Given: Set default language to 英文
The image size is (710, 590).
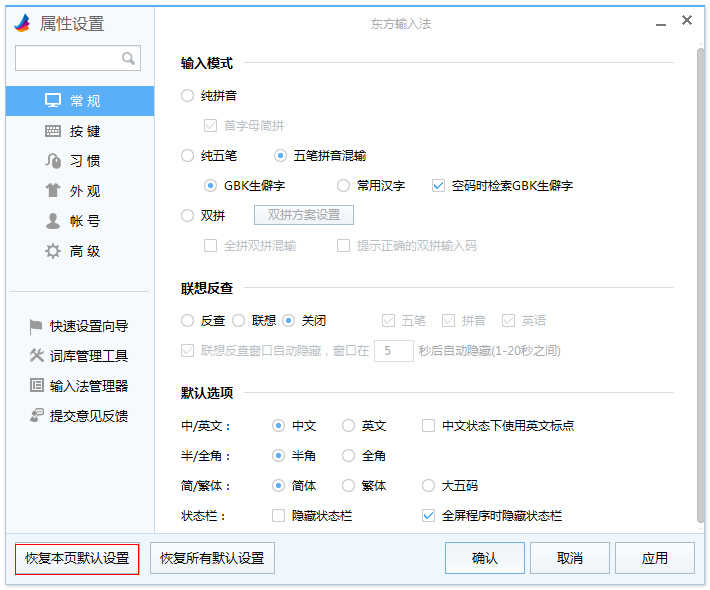Looking at the screenshot, I should coord(348,426).
